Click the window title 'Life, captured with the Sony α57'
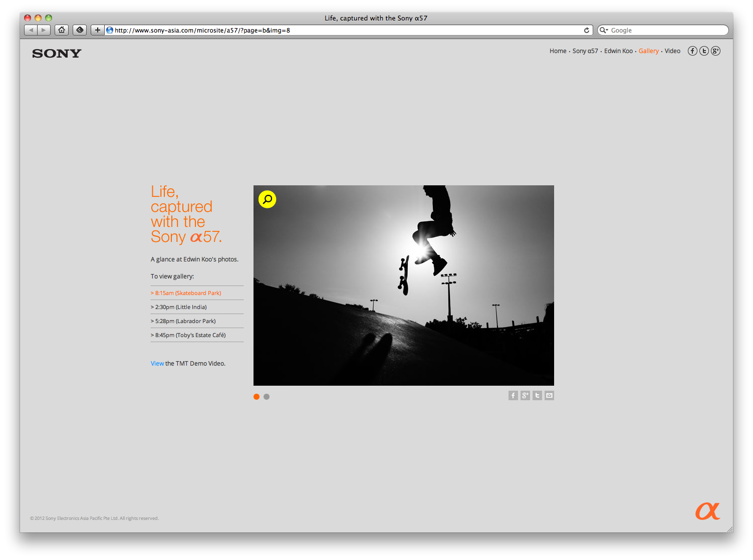The image size is (753, 560). pyautogui.click(x=376, y=18)
